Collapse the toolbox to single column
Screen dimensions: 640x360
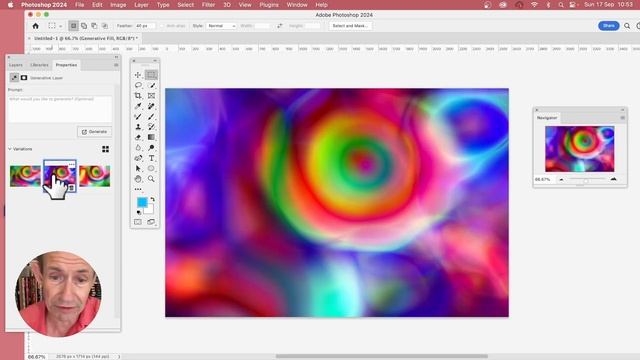(155, 61)
